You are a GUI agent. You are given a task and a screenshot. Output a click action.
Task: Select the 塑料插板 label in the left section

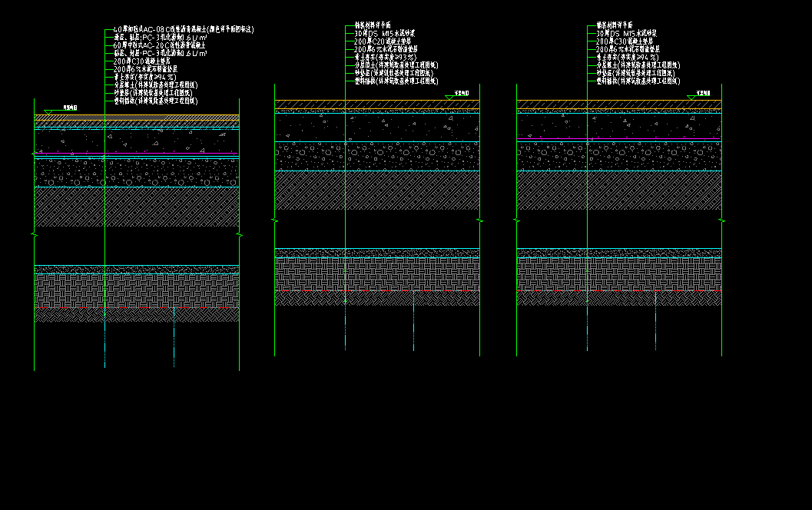[x=155, y=101]
